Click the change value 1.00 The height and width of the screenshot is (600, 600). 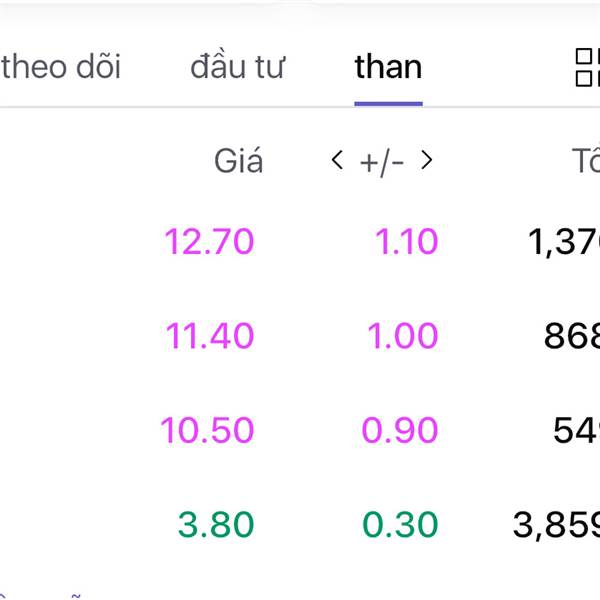(403, 336)
